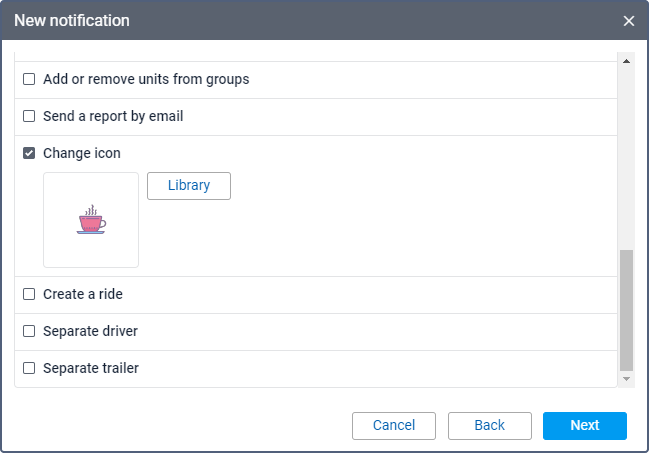This screenshot has height=453, width=649.
Task: Click the Send a report by email label
Action: tap(113, 116)
